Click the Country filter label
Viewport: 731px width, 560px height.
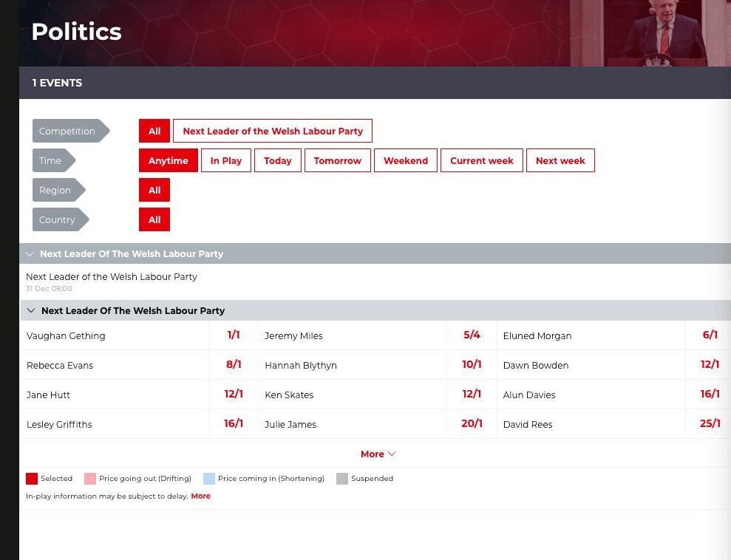pyautogui.click(x=61, y=219)
